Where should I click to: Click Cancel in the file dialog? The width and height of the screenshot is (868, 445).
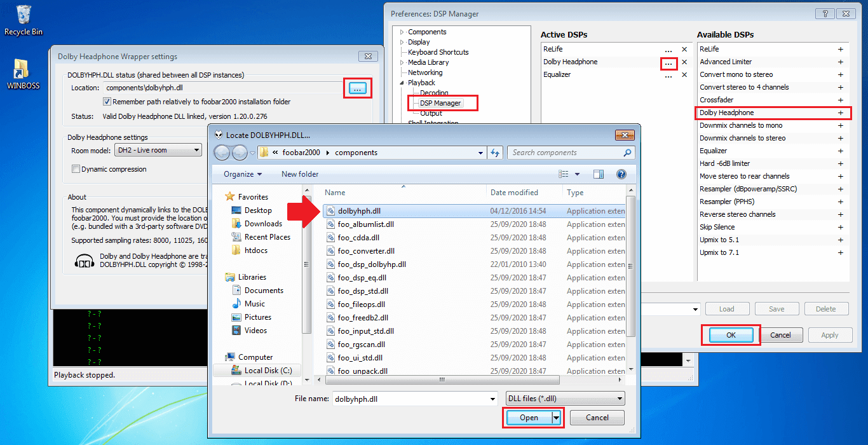pyautogui.click(x=597, y=418)
